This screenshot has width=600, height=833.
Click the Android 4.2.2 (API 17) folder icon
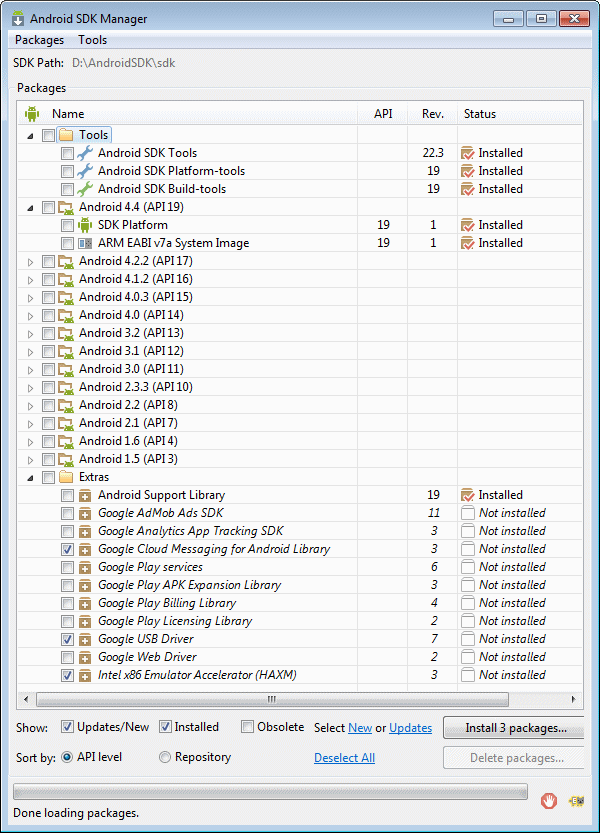coord(66,261)
